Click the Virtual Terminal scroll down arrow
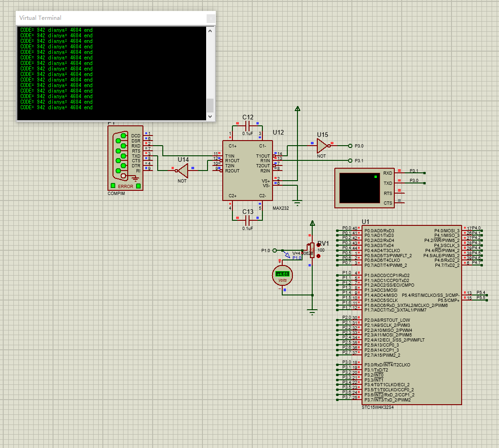This screenshot has height=448, width=499. pos(210,116)
